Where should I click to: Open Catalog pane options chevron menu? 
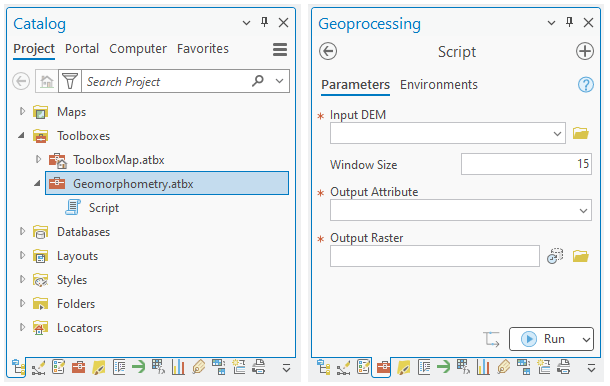[246, 23]
